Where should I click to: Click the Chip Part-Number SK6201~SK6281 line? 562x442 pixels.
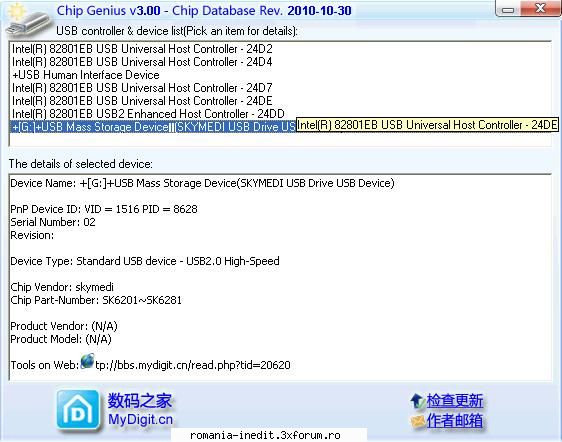tap(96, 300)
